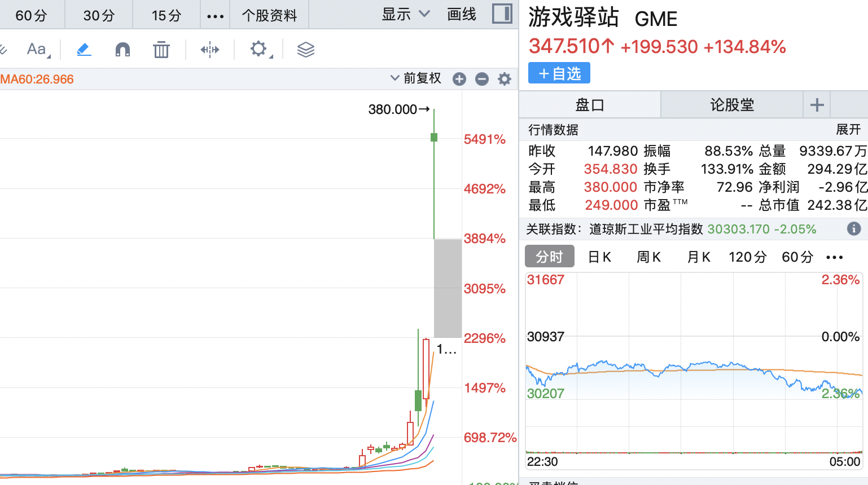Click the 游戏驿站 stock name

pos(573,17)
